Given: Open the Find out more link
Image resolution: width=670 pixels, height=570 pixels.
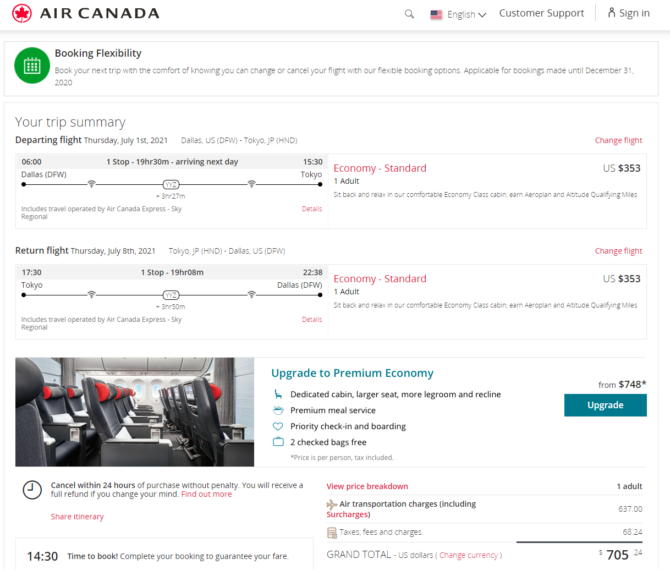Looking at the screenshot, I should coord(206,494).
